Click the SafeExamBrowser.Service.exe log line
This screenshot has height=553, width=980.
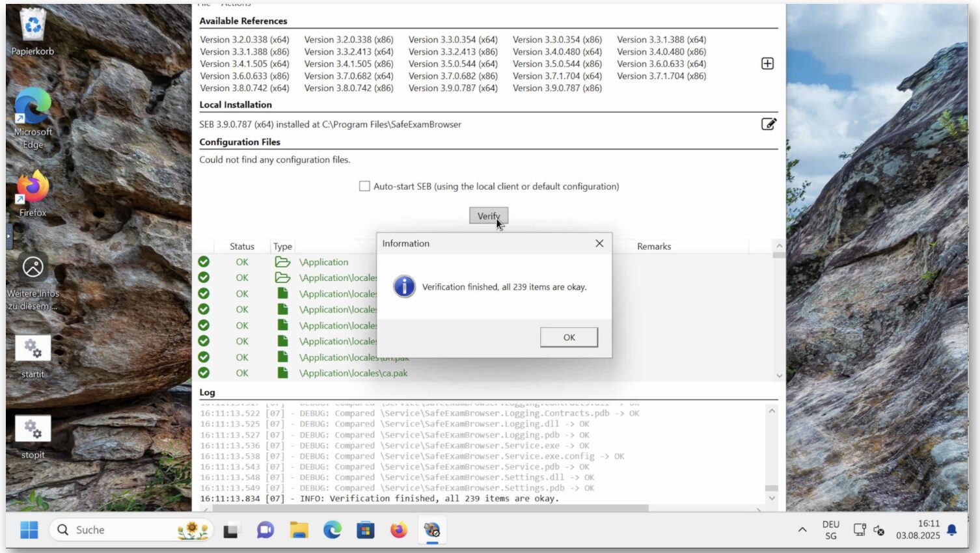395,446
